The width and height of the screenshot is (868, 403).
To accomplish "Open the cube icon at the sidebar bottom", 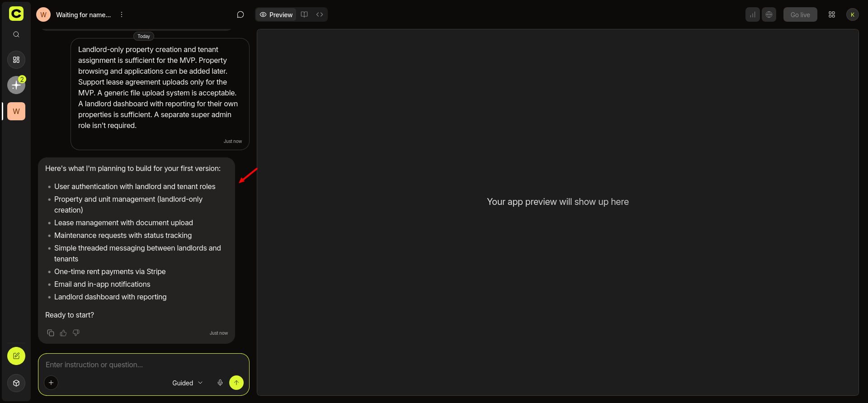I will (x=16, y=383).
